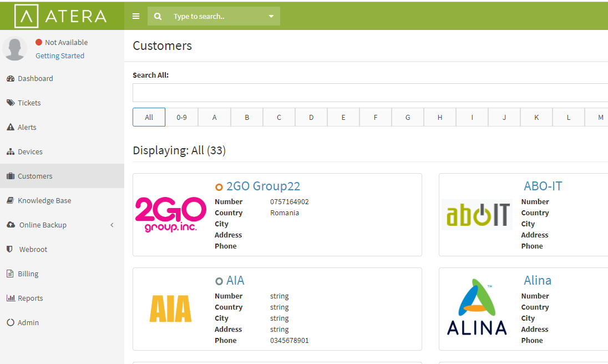Click the Reports bar chart icon
Screen dimensions: 608x364
(11, 298)
